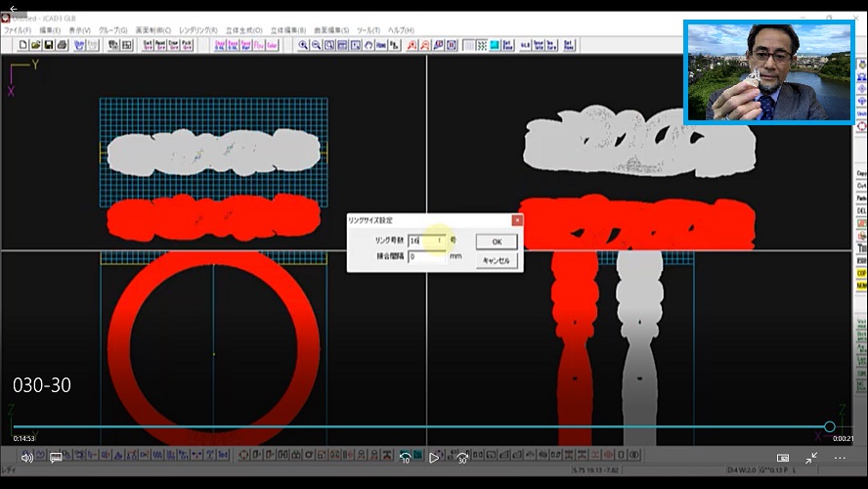Click the Print toolbar icon

coord(62,45)
